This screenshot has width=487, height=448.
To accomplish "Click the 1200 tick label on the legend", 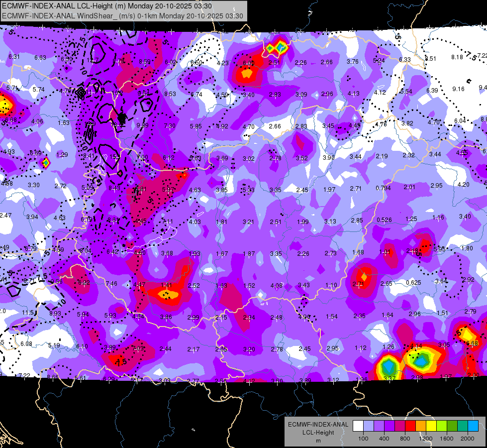I will click(x=425, y=439).
